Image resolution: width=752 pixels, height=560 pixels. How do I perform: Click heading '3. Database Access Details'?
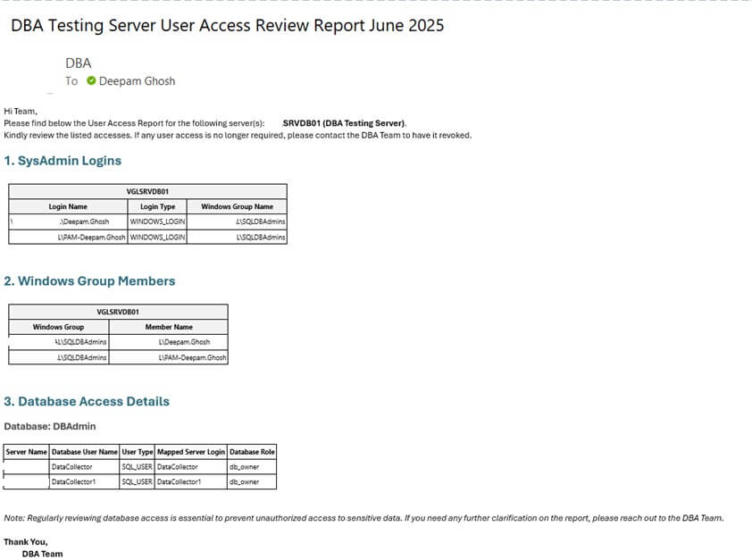[87, 401]
